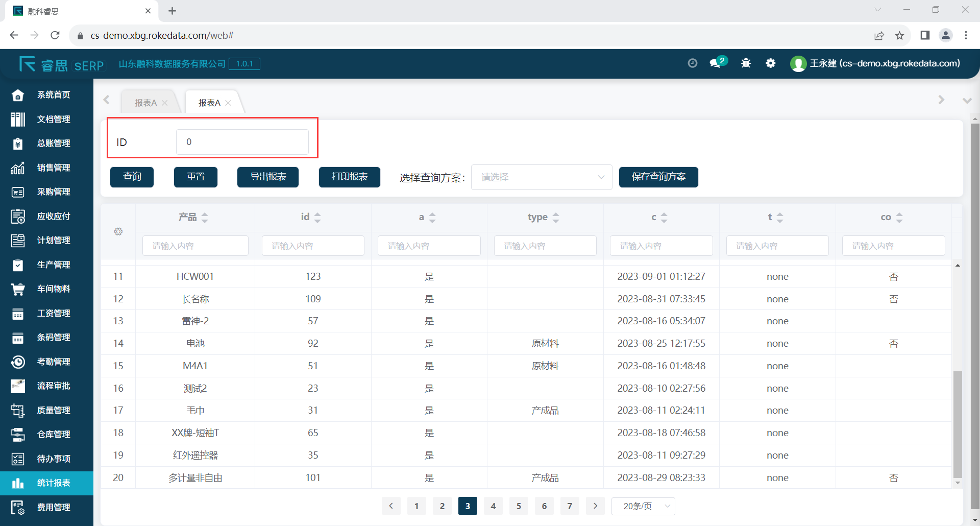This screenshot has height=526, width=980.
Task: Click the 考勤管理 clock icon in sidebar
Action: click(18, 362)
